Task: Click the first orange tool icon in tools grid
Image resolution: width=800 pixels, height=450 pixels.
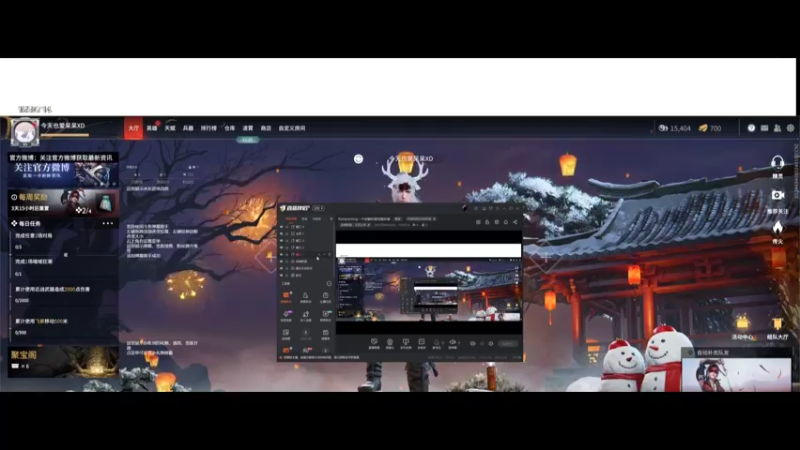Action: (286, 295)
